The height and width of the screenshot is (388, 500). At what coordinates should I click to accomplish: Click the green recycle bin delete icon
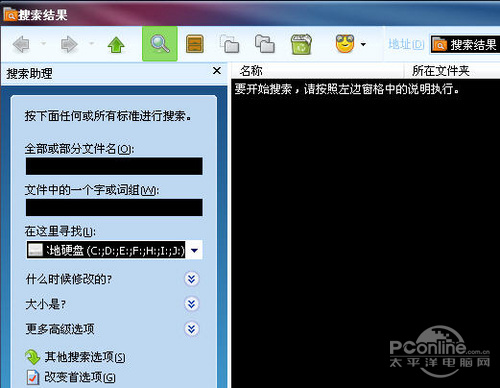pyautogui.click(x=301, y=44)
